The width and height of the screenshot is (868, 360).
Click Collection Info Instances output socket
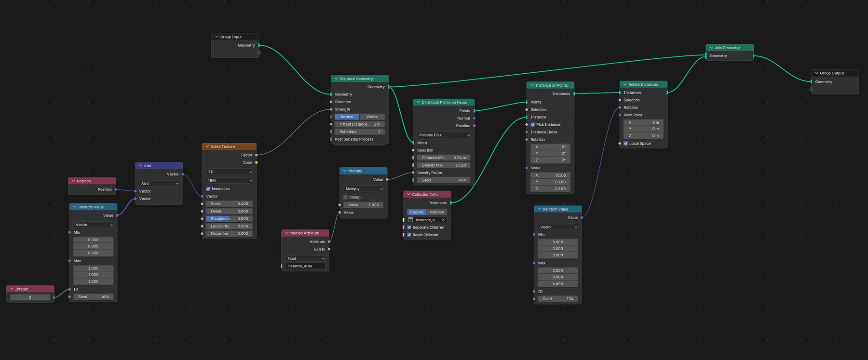[451, 203]
